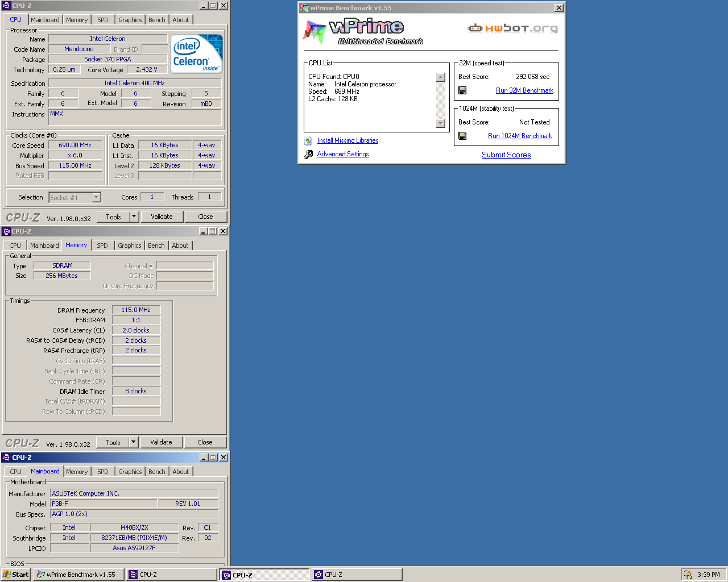This screenshot has width=728, height=582.
Task: Open Advanced Settings link in wPrime
Action: click(343, 154)
